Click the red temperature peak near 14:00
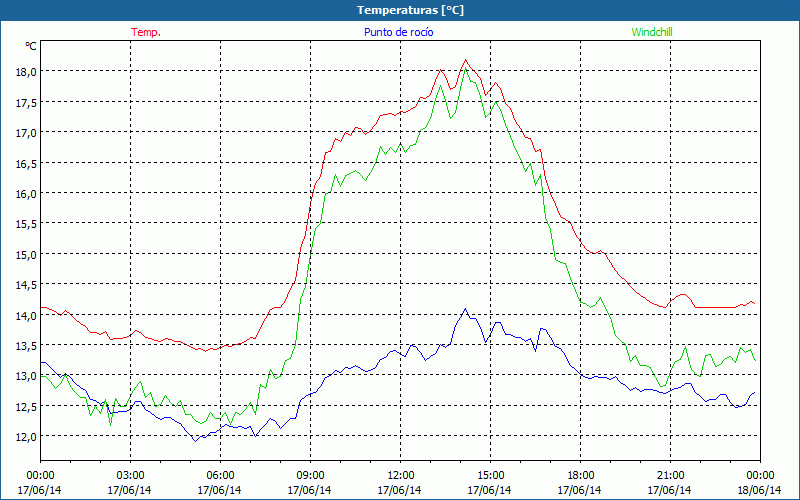Image resolution: width=800 pixels, height=500 pixels. [x=465, y=60]
